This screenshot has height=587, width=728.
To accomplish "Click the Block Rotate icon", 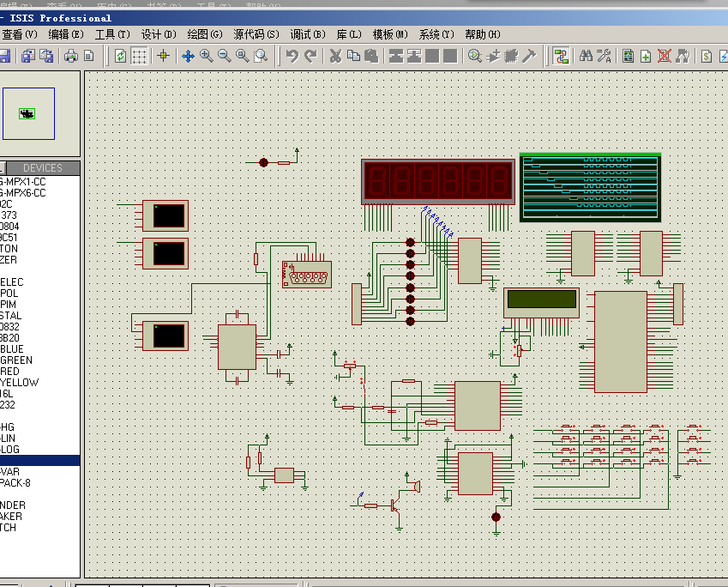I will pyautogui.click(x=432, y=57).
